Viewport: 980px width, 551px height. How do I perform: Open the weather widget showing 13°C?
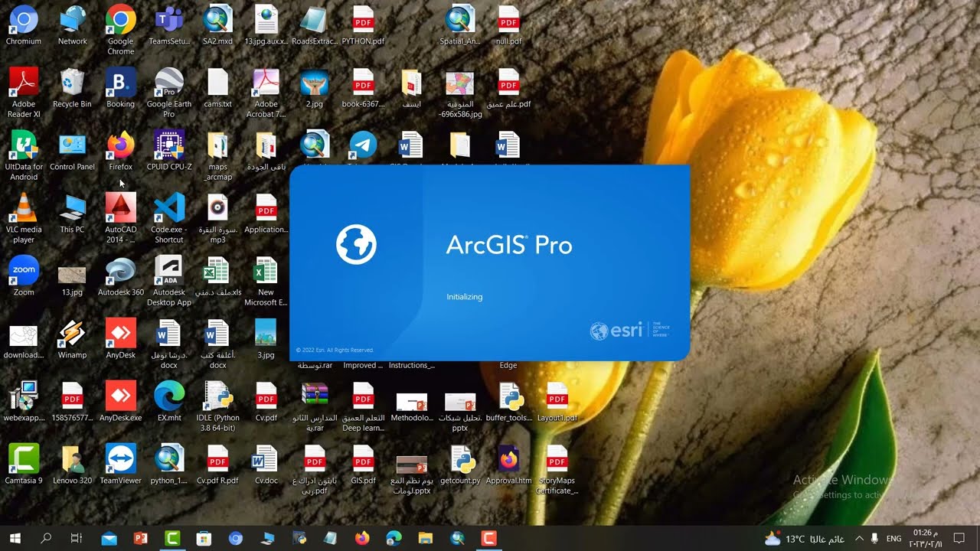(x=805, y=539)
